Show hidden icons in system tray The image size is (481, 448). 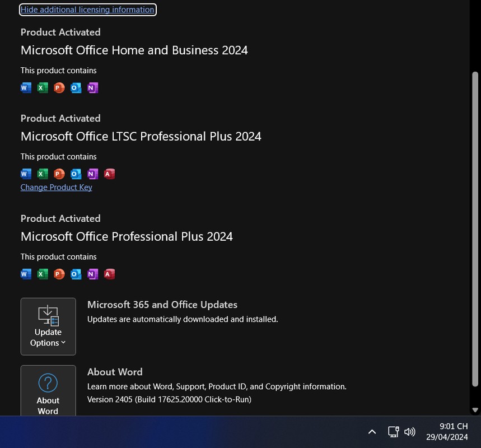pos(372,432)
